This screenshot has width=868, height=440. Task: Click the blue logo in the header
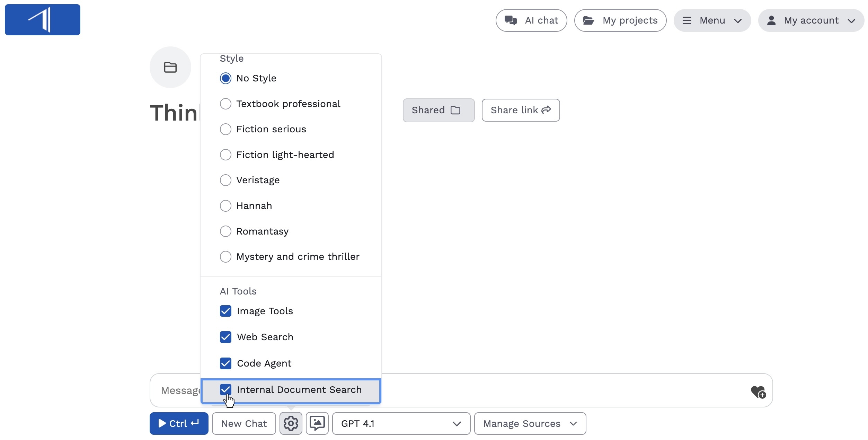coord(43,20)
